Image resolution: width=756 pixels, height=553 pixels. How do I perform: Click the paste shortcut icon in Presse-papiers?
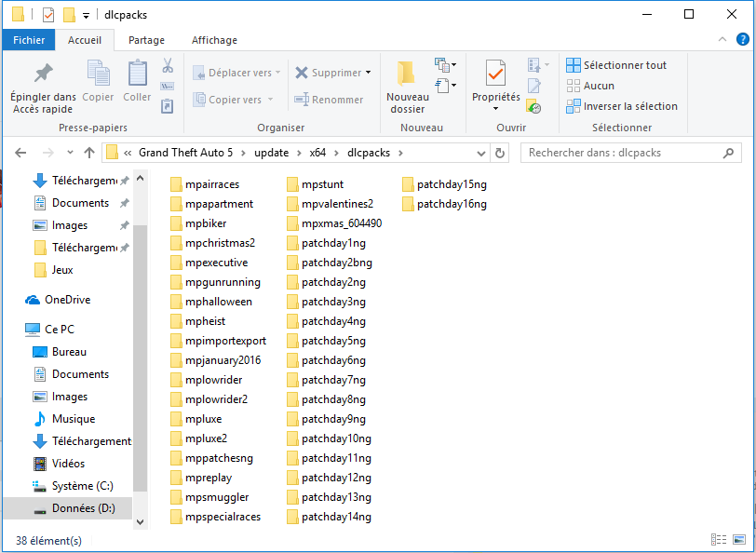pyautogui.click(x=168, y=106)
